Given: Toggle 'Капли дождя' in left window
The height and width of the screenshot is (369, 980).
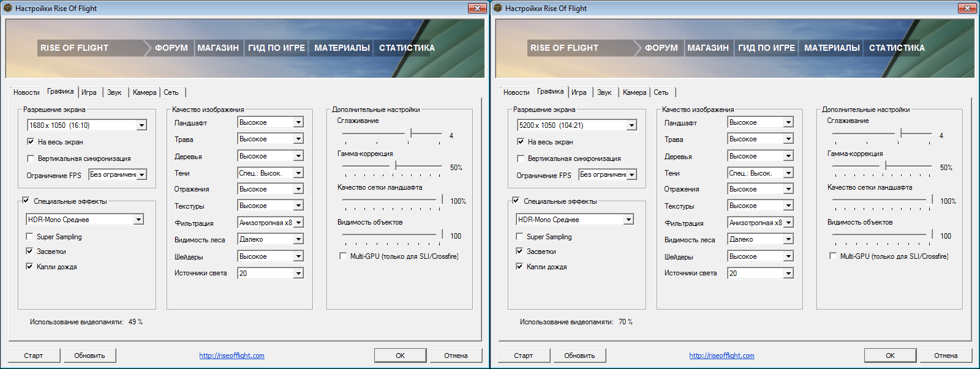Looking at the screenshot, I should point(29,266).
